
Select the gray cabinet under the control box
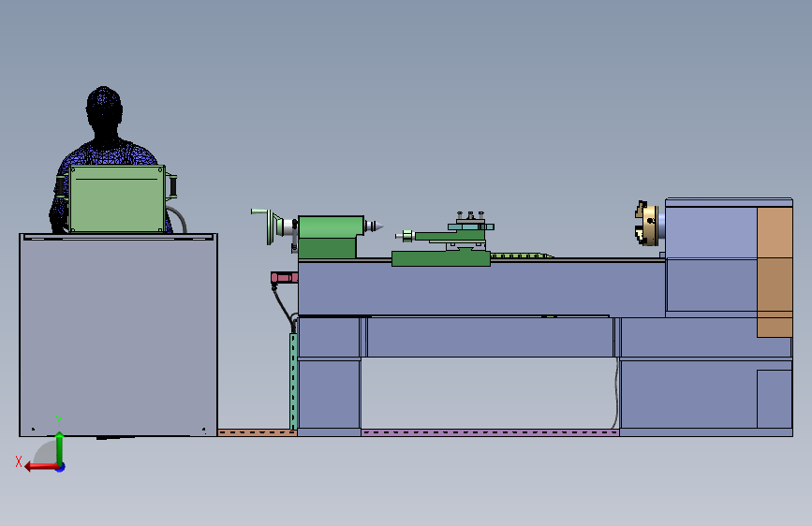(119, 335)
